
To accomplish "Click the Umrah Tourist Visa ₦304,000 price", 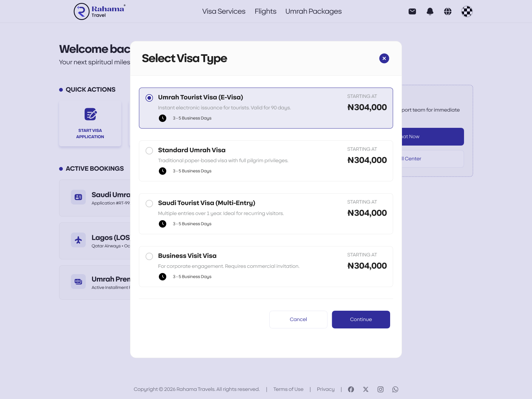I will click(x=367, y=108).
